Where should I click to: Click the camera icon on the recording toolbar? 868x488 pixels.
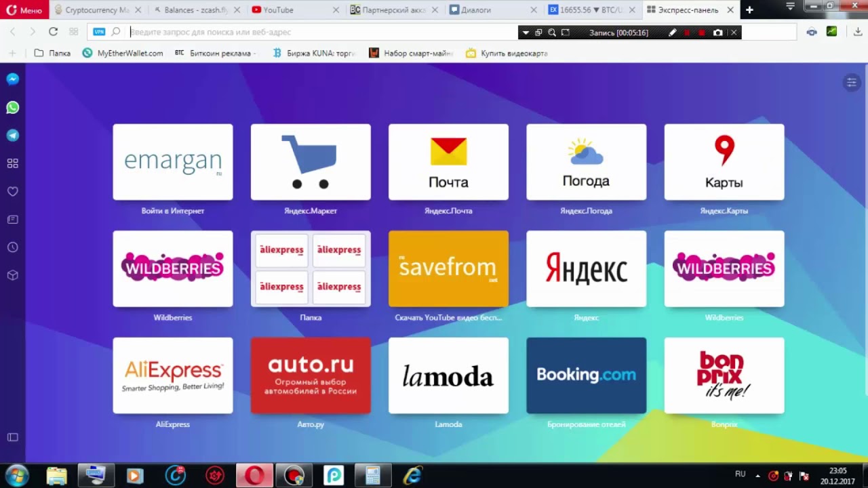(x=718, y=33)
